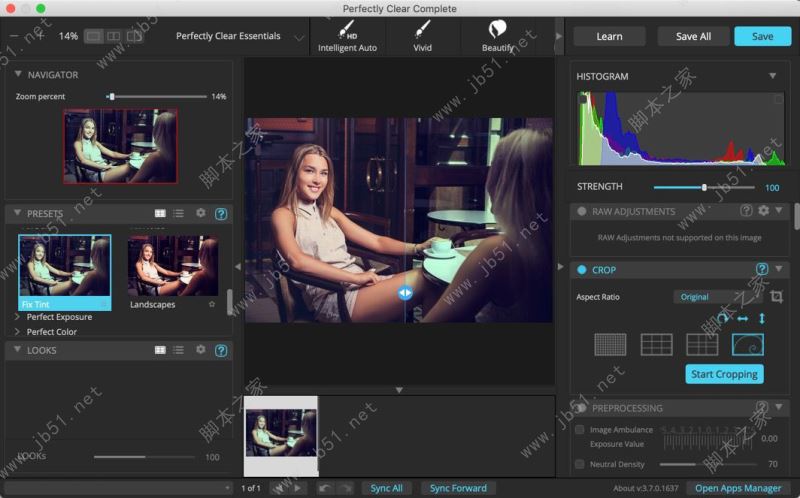
Task: Click Start Cropping
Action: 724,374
